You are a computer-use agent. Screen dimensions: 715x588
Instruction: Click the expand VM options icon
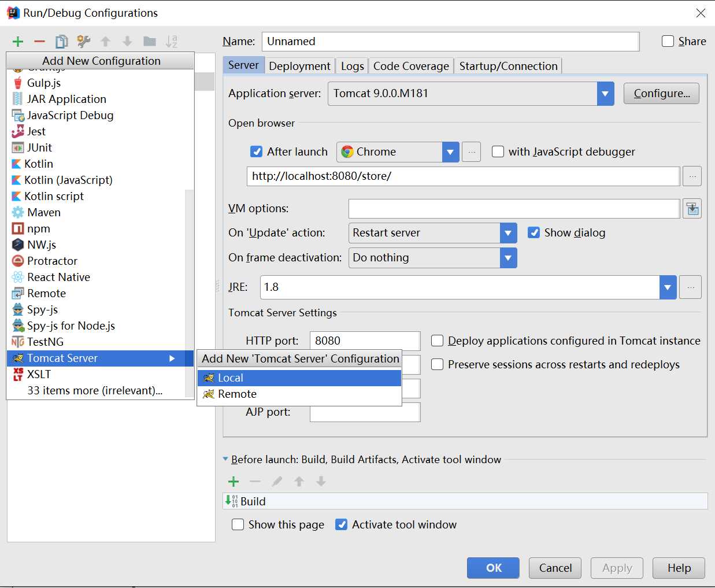point(692,209)
